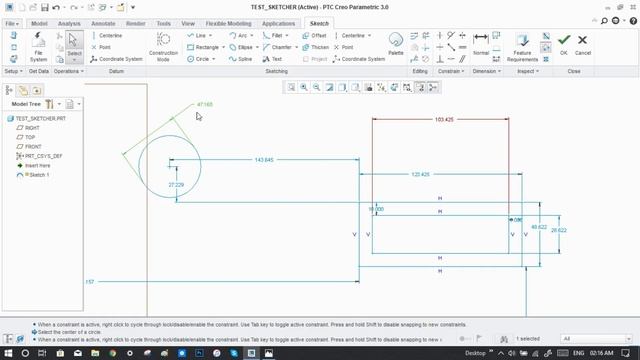The height and width of the screenshot is (360, 640).
Task: Select the Rectangle sketch tool
Action: pyautogui.click(x=203, y=47)
